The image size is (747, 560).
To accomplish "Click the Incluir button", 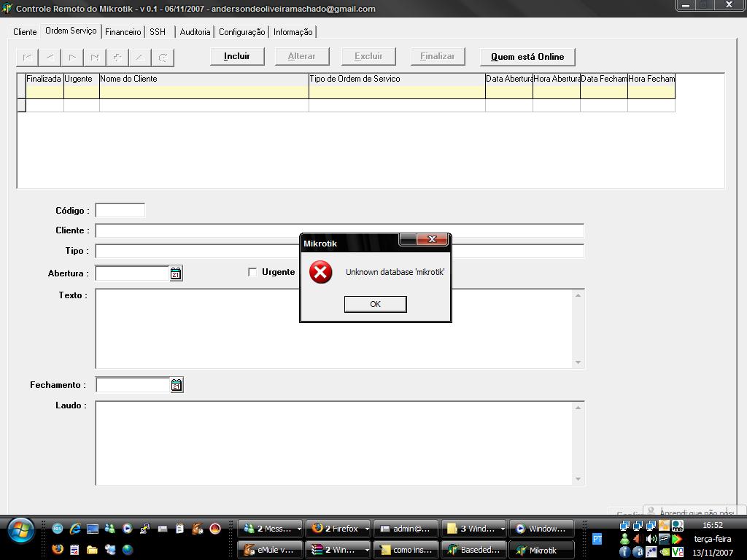I will click(237, 56).
